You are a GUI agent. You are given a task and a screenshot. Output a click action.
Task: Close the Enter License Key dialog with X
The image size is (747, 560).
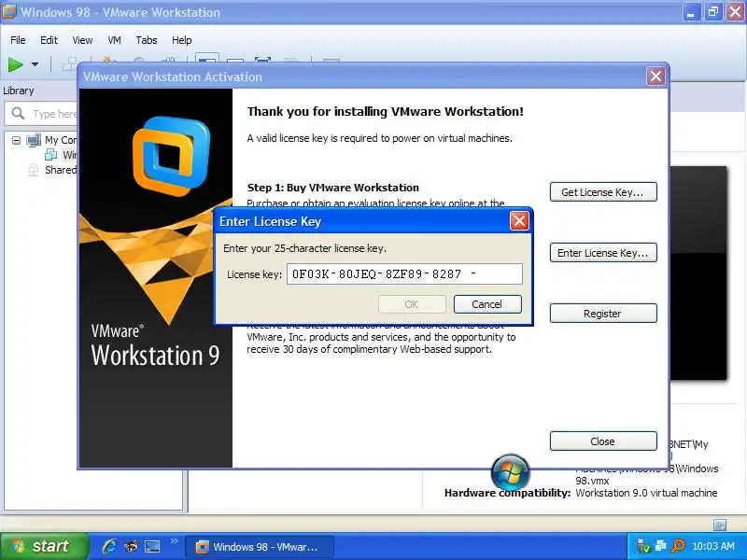519,221
